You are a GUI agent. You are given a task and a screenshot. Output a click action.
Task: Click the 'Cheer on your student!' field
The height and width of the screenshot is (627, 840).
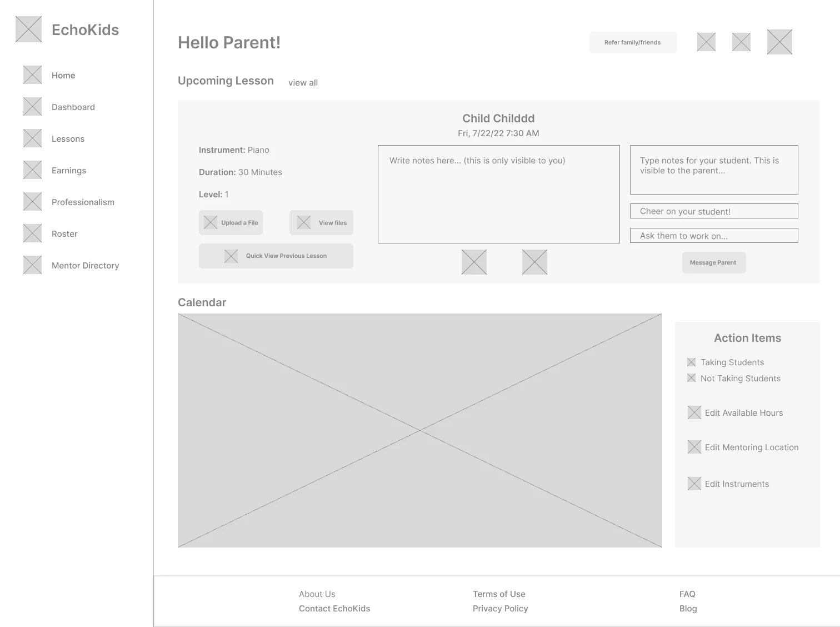click(714, 211)
